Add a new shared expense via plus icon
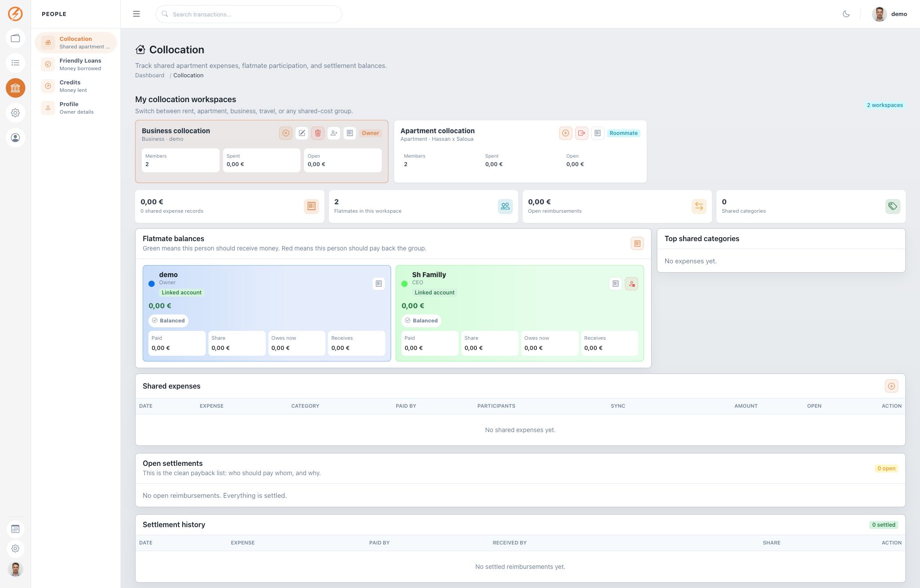 (892, 386)
